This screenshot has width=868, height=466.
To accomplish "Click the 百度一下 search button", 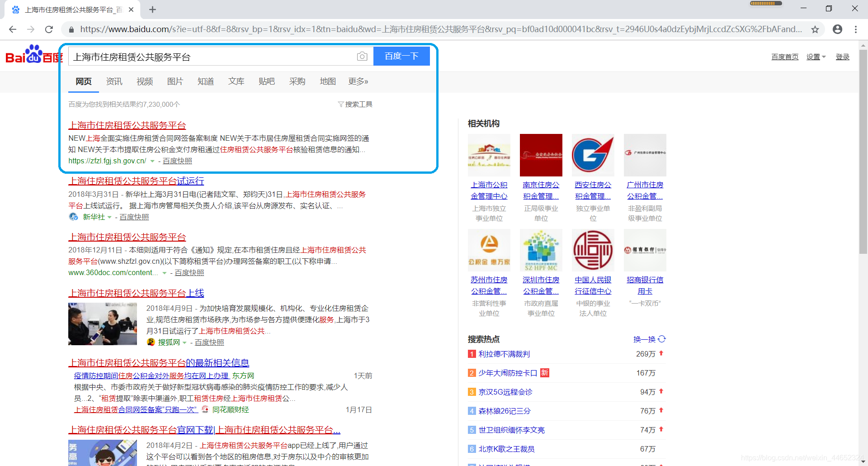I will (401, 56).
